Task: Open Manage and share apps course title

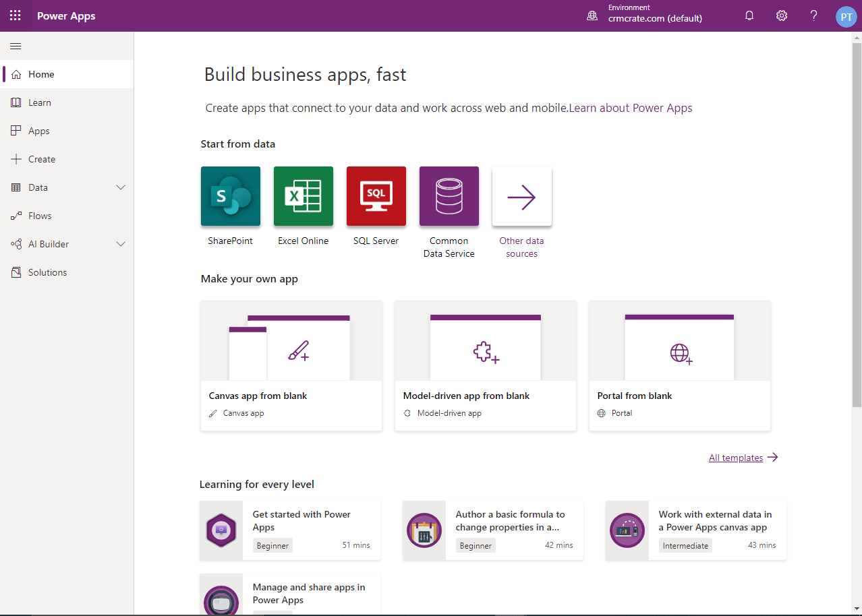Action: (x=309, y=594)
